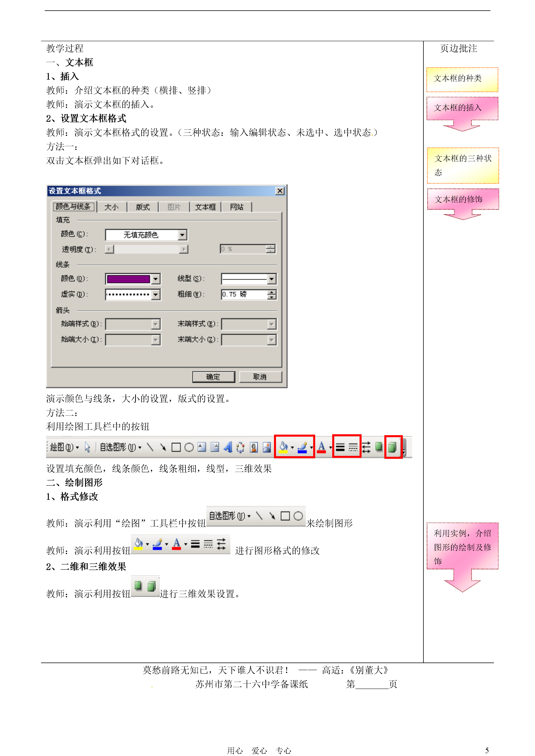Apply the Line Color brush on the main drawing toolbar
This screenshot has height=756, width=535.
(302, 448)
